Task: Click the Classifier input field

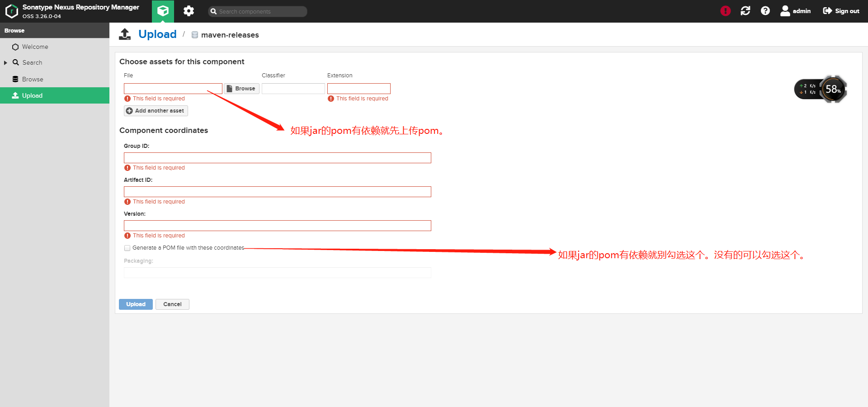Action: [293, 89]
